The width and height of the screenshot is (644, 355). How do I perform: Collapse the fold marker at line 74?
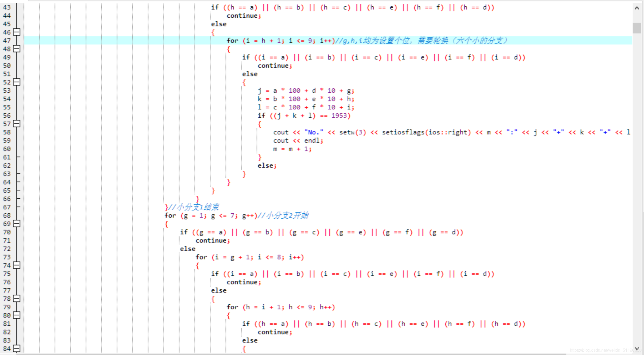(17, 265)
